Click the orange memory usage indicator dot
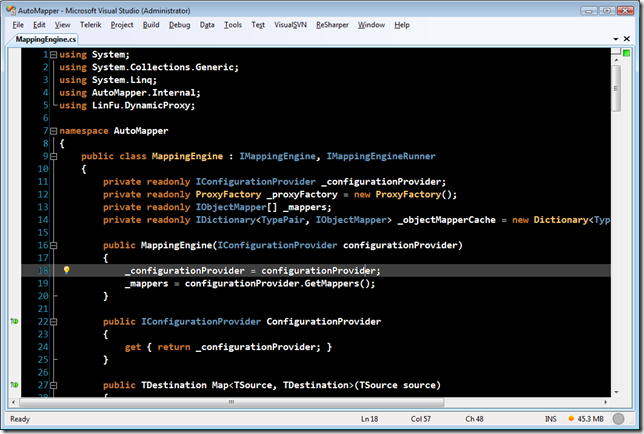The width and height of the screenshot is (644, 434). pos(571,419)
